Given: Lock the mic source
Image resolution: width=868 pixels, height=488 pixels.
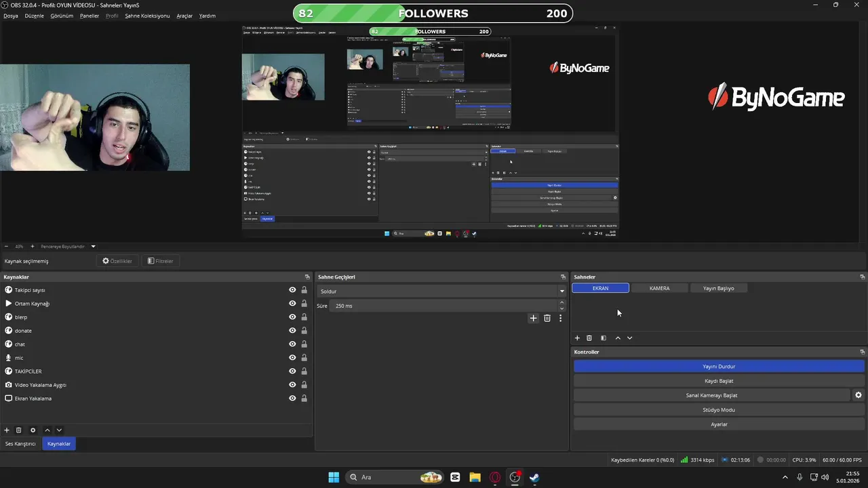Looking at the screenshot, I should tap(304, 358).
